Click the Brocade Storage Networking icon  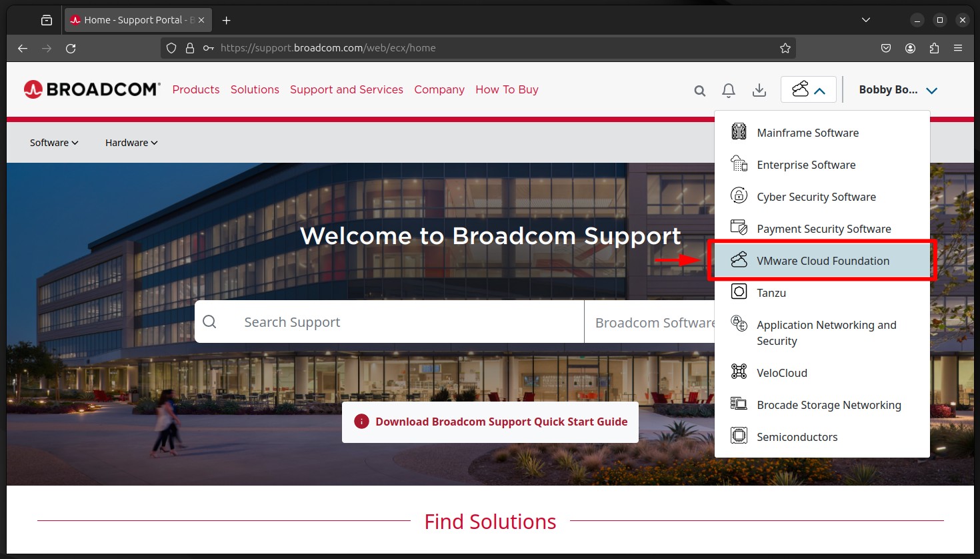[739, 404]
